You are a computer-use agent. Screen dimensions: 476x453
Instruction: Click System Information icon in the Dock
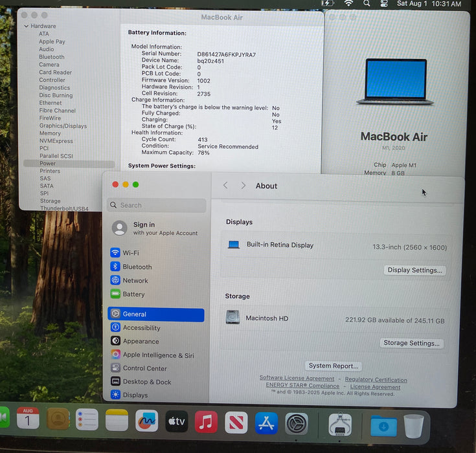coord(340,424)
